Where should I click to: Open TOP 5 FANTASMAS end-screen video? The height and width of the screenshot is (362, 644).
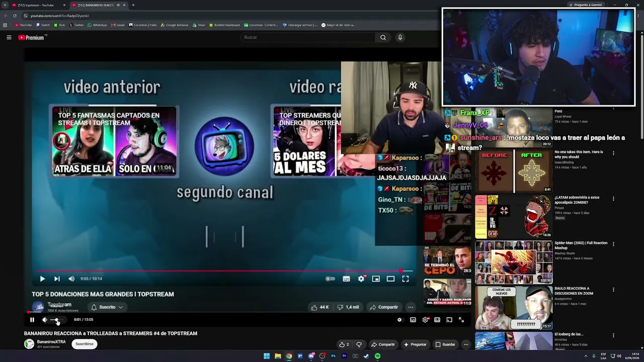(114, 141)
